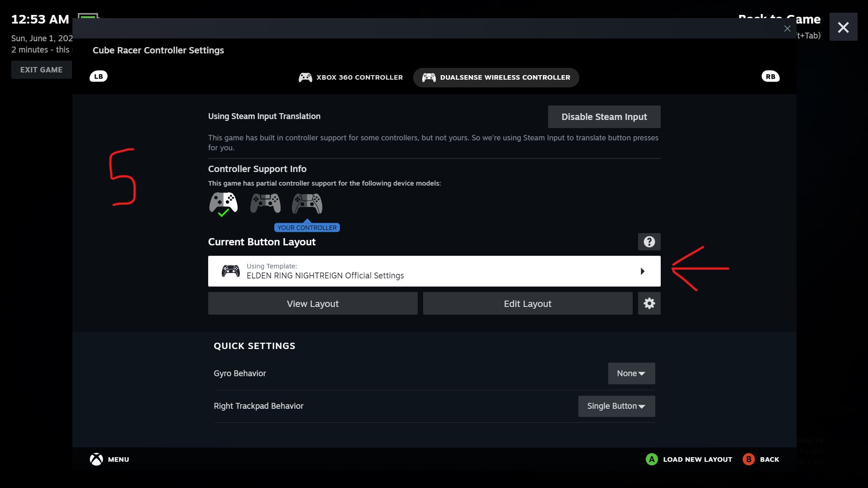Click the RB bumper icon
Viewport: 868px width, 488px height.
pos(770,77)
